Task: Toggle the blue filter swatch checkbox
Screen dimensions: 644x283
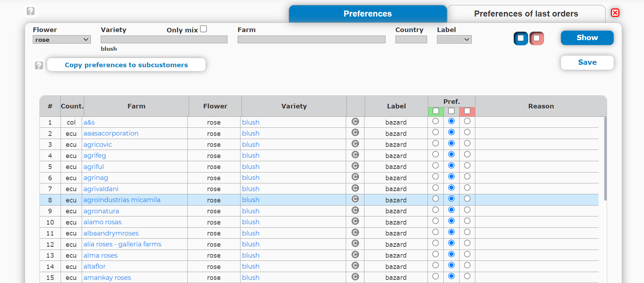Action: pos(521,38)
